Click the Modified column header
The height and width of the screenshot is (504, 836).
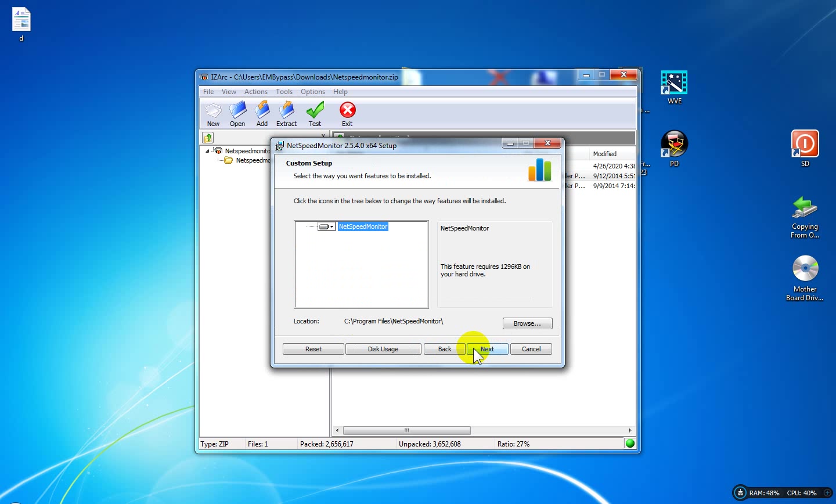(612, 154)
